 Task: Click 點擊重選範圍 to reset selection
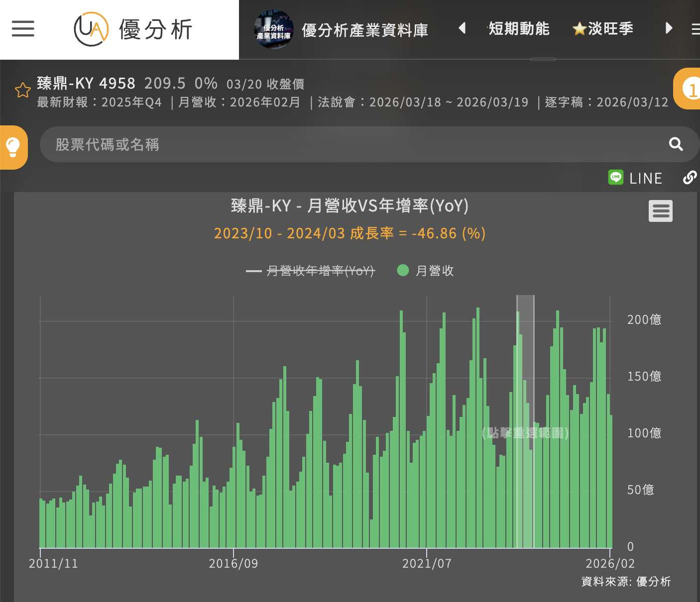(525, 433)
